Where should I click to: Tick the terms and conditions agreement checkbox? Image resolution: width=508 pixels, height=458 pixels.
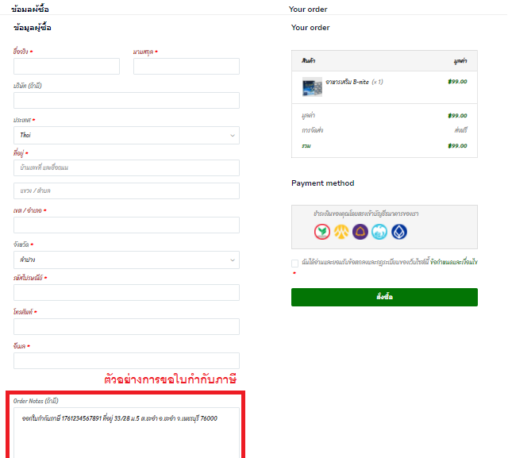295,263
